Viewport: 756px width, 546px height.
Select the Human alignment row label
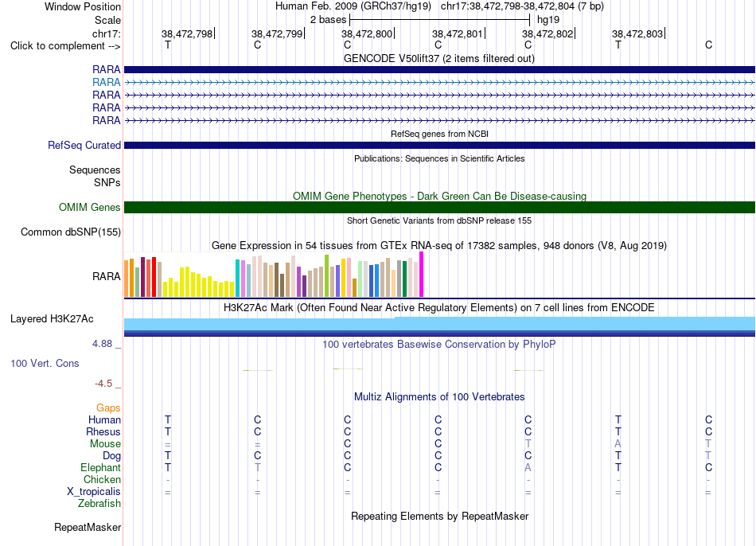click(104, 420)
